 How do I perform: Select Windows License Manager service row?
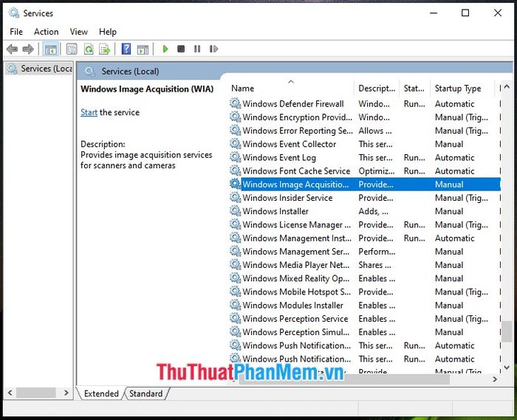[364, 224]
